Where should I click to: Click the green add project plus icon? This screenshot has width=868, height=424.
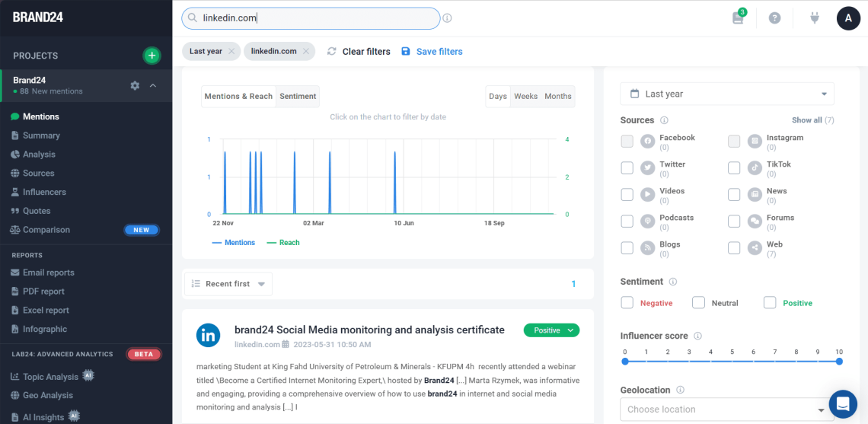[152, 56]
